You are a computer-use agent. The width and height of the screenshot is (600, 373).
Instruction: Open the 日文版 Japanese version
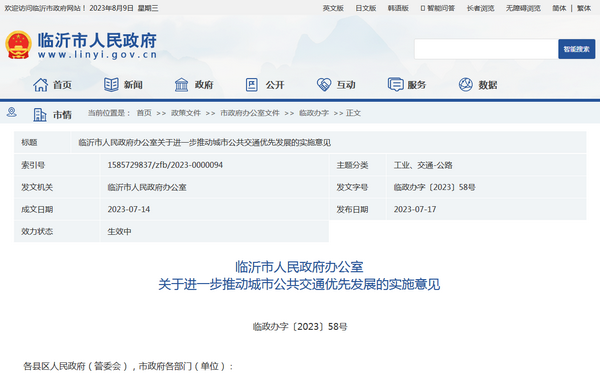tap(366, 8)
